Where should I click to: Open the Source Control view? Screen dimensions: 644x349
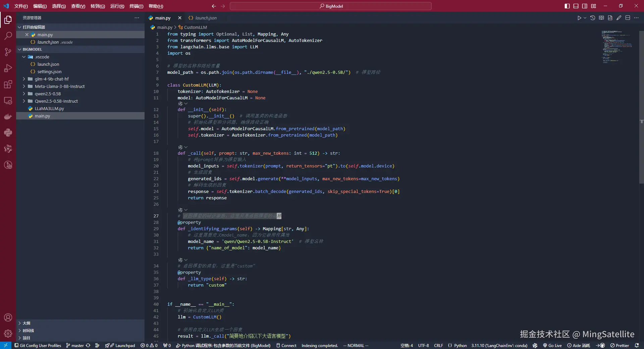click(8, 52)
